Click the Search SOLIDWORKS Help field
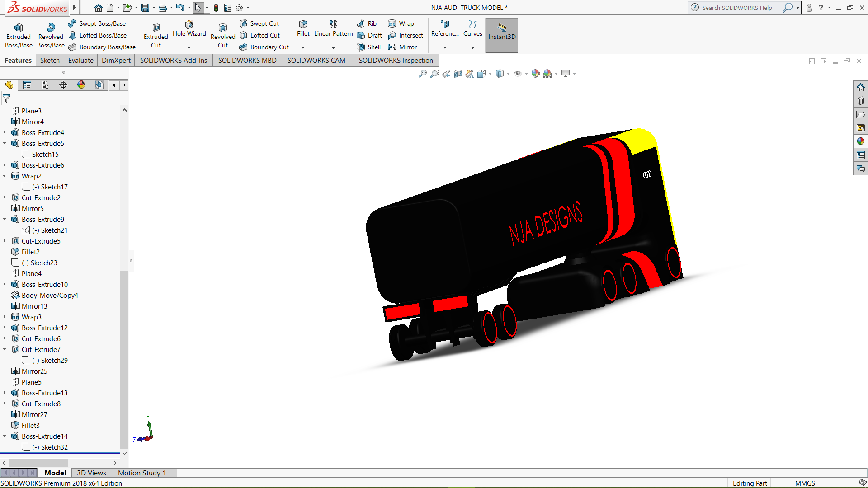868x488 pixels. [x=740, y=8]
